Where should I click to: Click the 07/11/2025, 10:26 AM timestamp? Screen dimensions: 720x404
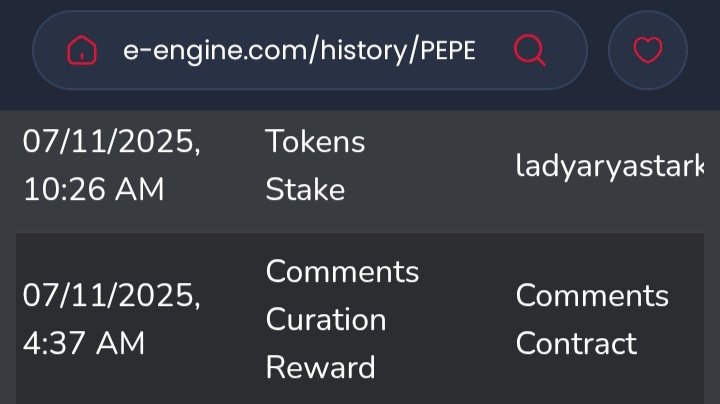pyautogui.click(x=112, y=165)
